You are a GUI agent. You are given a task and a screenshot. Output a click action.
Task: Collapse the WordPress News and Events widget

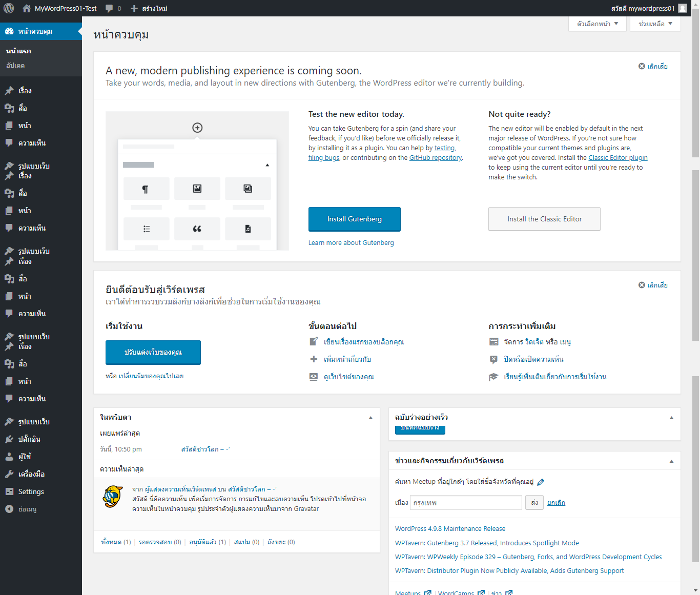[671, 461]
